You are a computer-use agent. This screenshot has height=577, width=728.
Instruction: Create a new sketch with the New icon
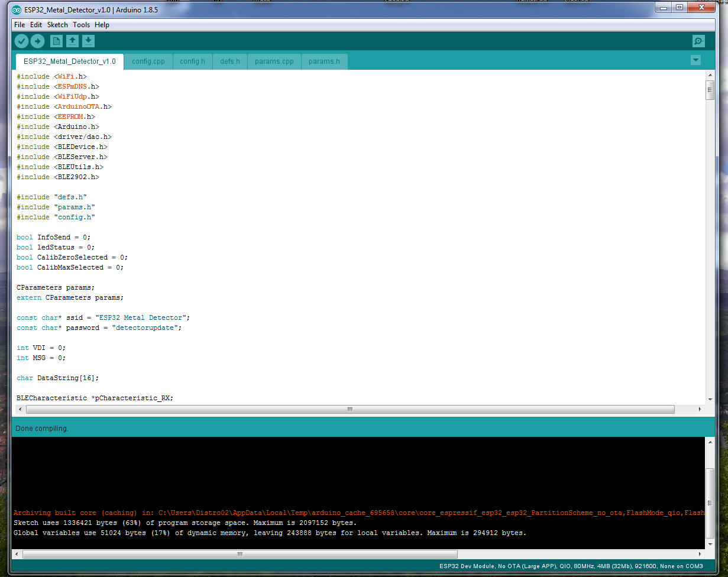[x=56, y=41]
